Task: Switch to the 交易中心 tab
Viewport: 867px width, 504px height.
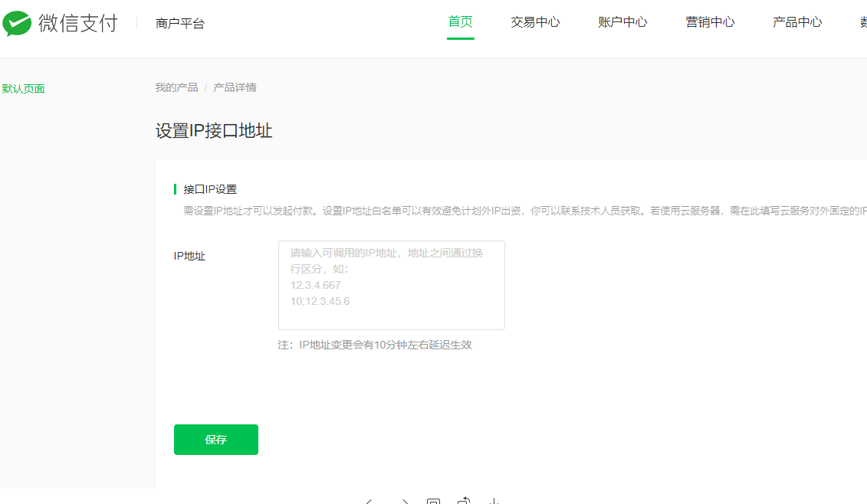Action: (x=535, y=22)
